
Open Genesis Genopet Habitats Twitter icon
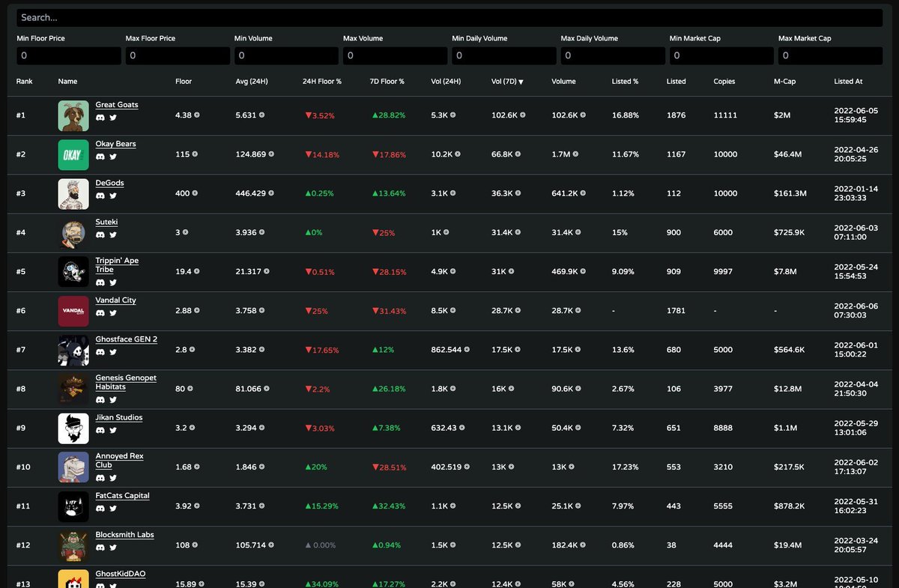click(x=113, y=400)
